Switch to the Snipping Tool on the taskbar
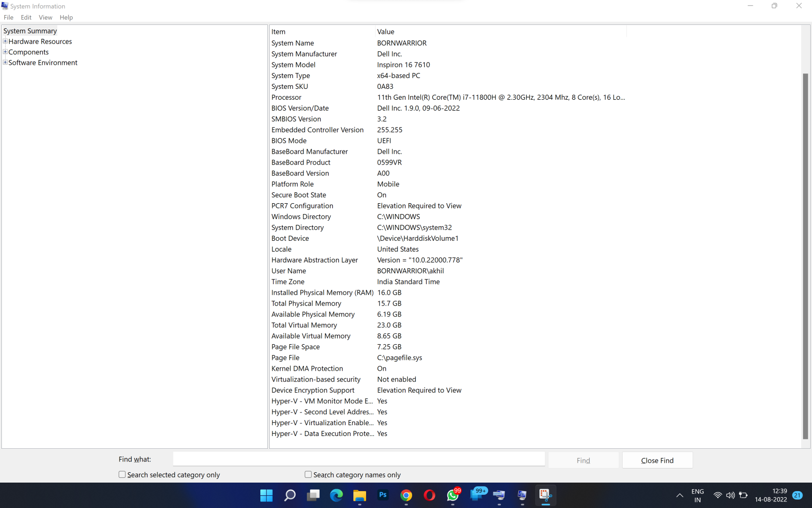 [545, 495]
